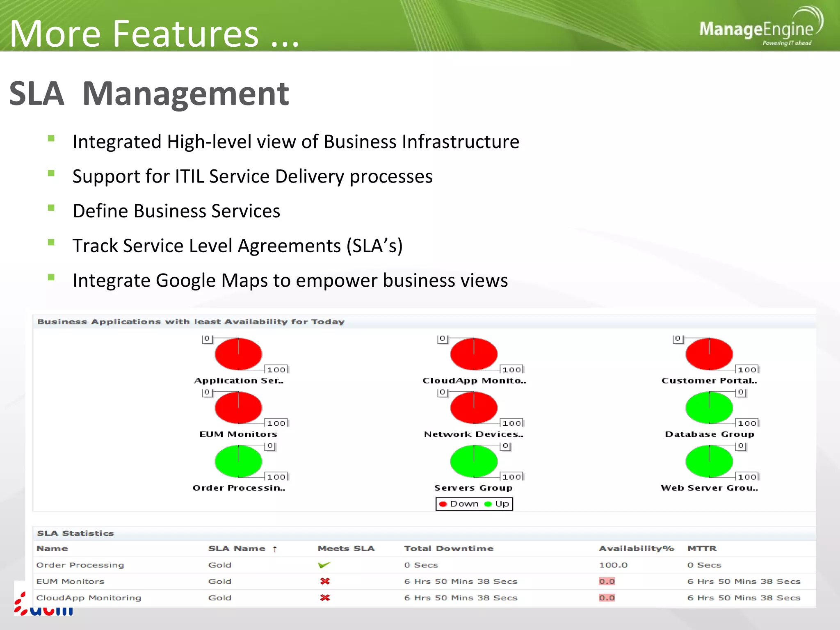Viewport: 840px width, 630px height.
Task: Click the Database Group label
Action: (x=710, y=434)
